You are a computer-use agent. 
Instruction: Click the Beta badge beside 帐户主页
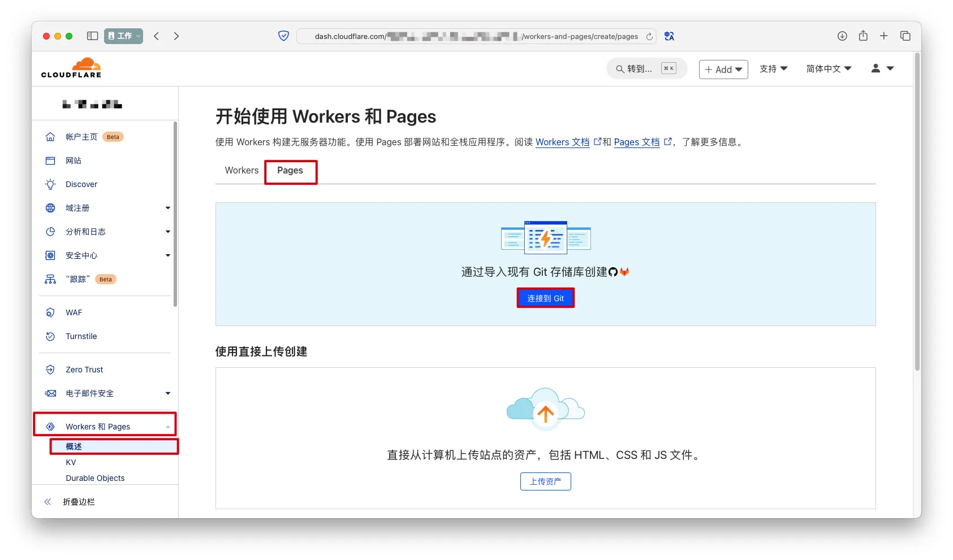click(x=113, y=137)
